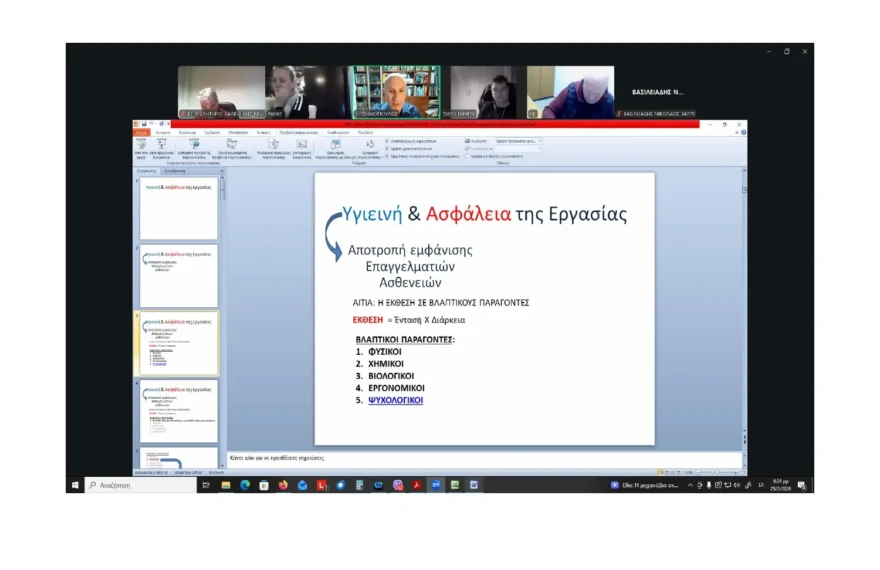Select the second slide thumbnail

[x=178, y=275]
